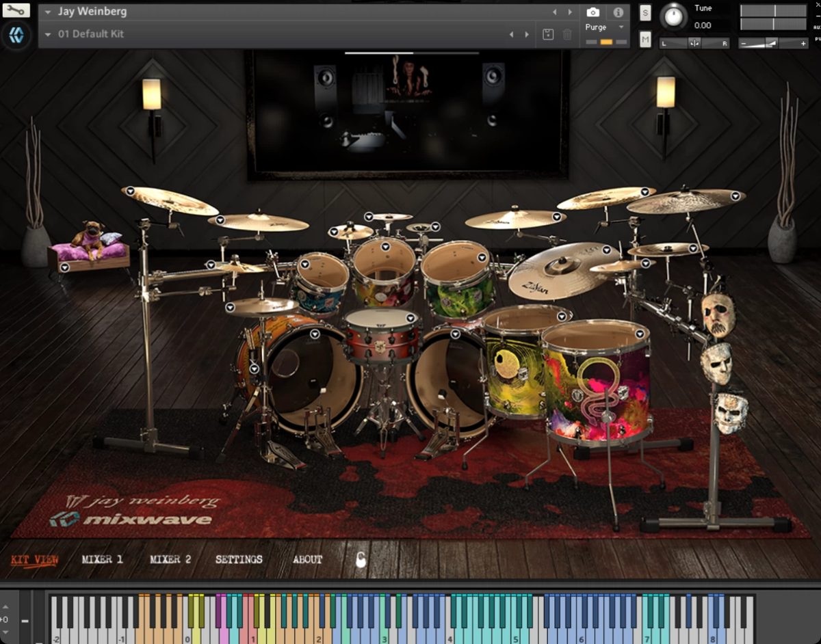Screen dimensions: 821x644
Task: Open the wrench instrument edit mode
Action: (16, 10)
